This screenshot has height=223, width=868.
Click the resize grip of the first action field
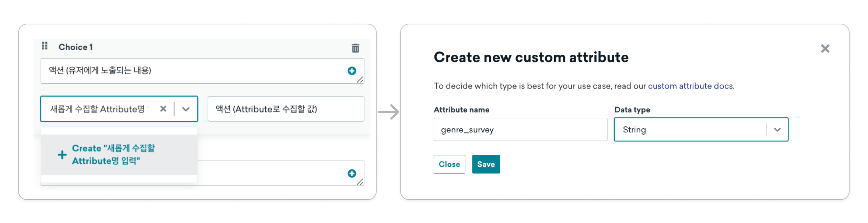[360, 80]
